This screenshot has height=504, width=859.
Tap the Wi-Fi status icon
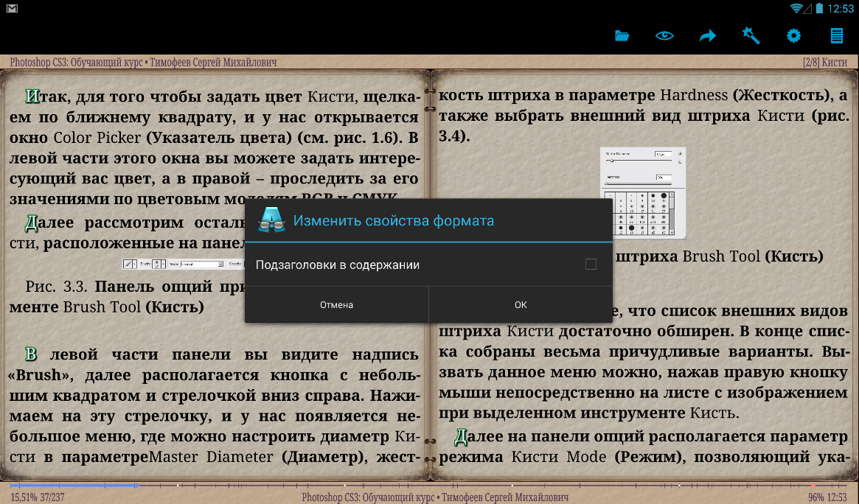click(796, 8)
